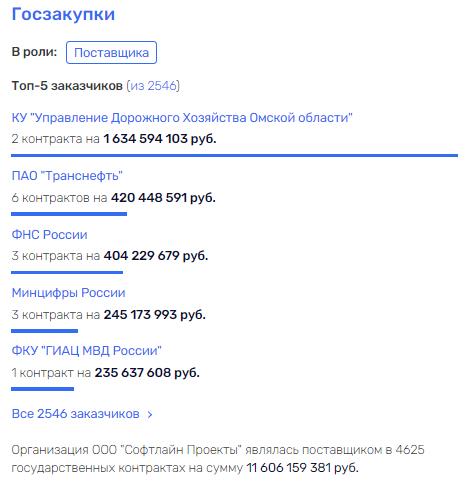This screenshot has width=468, height=489.
Task: Click the bar under Омской области contracts
Action: (234, 155)
